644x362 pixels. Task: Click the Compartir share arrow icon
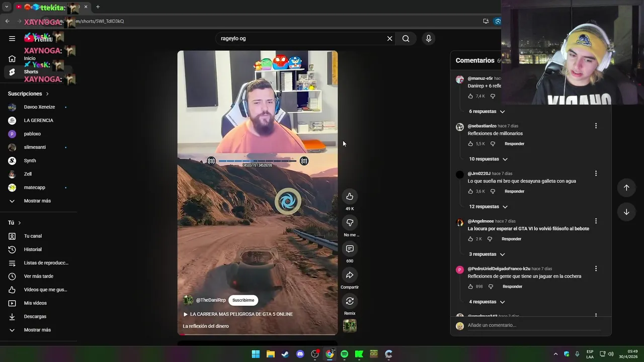point(350,275)
